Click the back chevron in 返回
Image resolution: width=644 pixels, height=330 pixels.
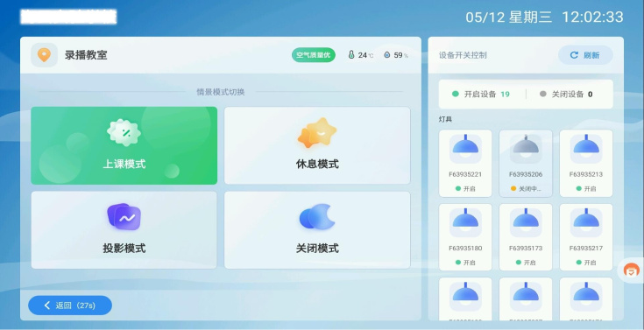point(46,305)
